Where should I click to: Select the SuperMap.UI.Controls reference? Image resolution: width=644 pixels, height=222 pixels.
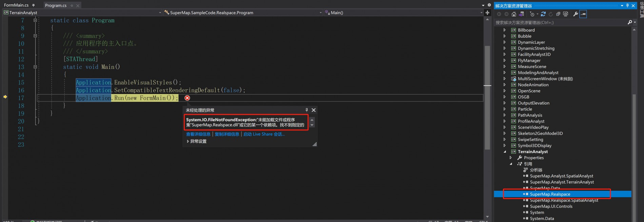tap(551, 206)
